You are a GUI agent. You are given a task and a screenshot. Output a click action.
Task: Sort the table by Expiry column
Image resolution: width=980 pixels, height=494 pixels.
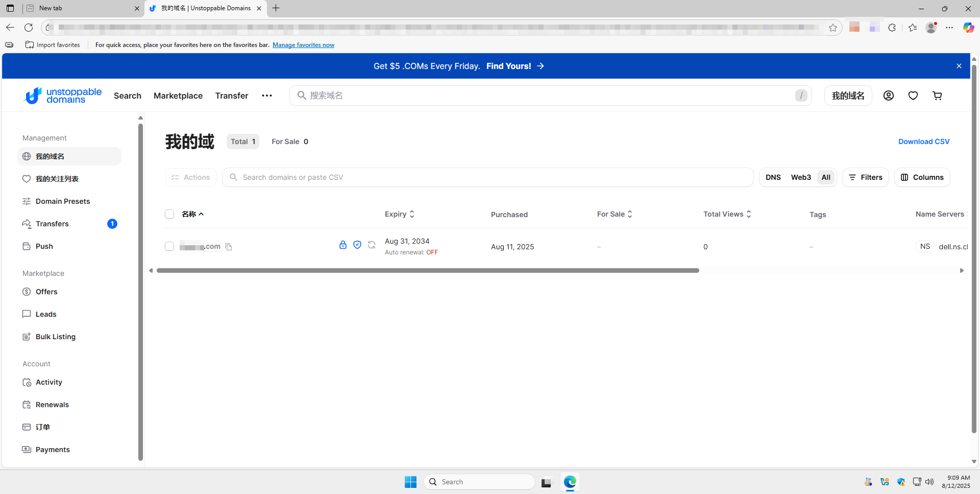click(399, 214)
